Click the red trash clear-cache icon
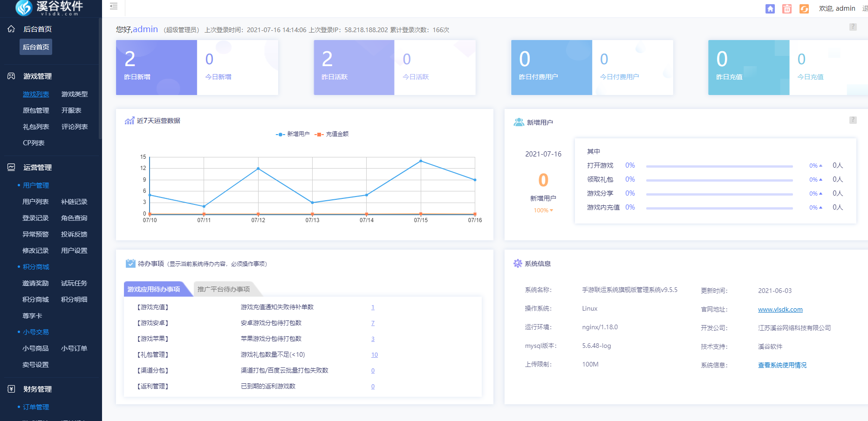868x421 pixels. pyautogui.click(x=787, y=9)
